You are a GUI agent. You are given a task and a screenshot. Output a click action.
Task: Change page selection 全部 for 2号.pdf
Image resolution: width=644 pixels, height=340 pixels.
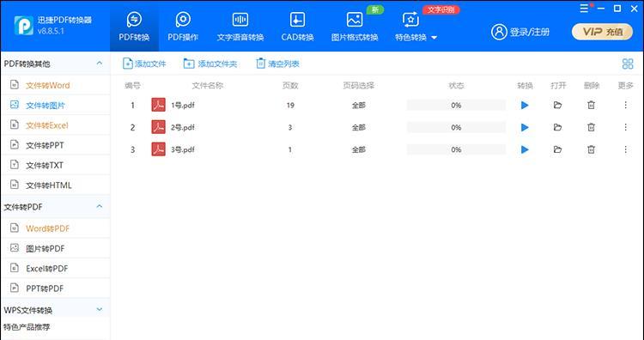click(359, 127)
